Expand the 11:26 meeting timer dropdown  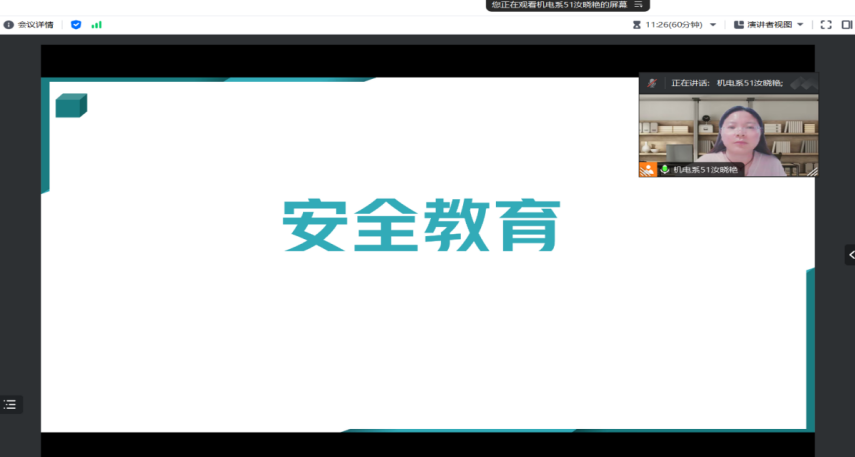[x=713, y=24]
